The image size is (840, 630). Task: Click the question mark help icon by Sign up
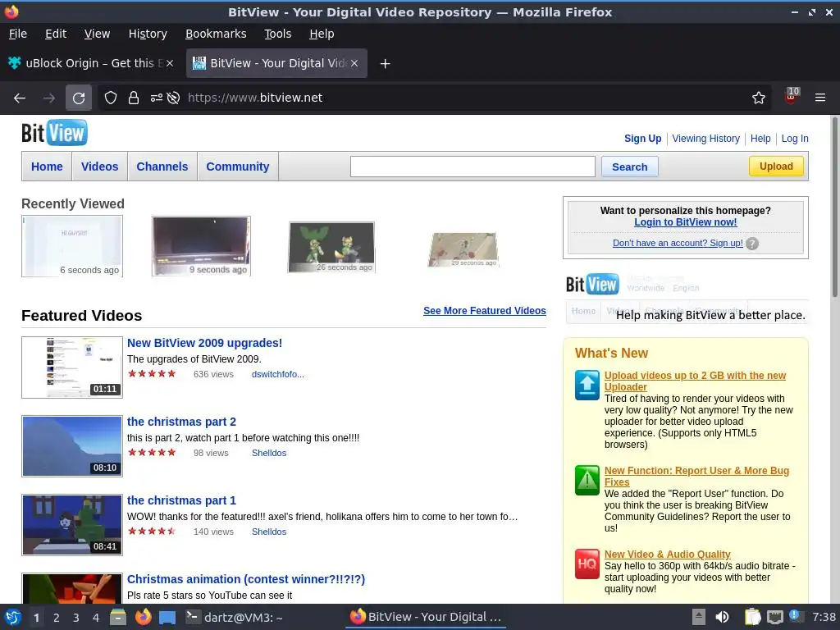[752, 244]
